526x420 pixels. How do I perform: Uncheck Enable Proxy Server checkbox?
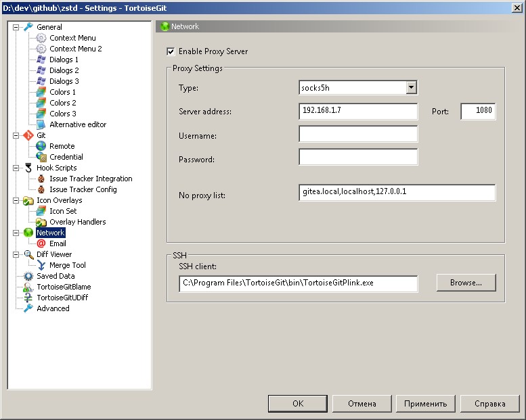[171, 51]
